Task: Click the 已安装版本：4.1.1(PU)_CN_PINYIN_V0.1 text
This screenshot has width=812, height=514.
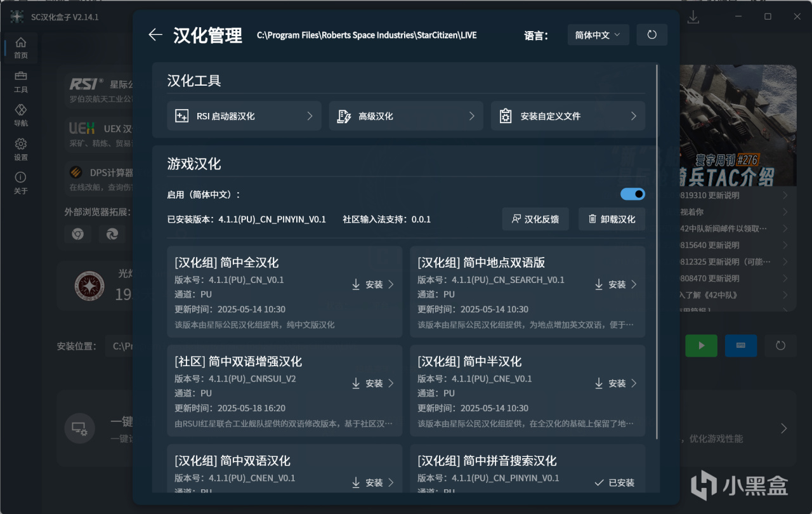Action: click(247, 220)
